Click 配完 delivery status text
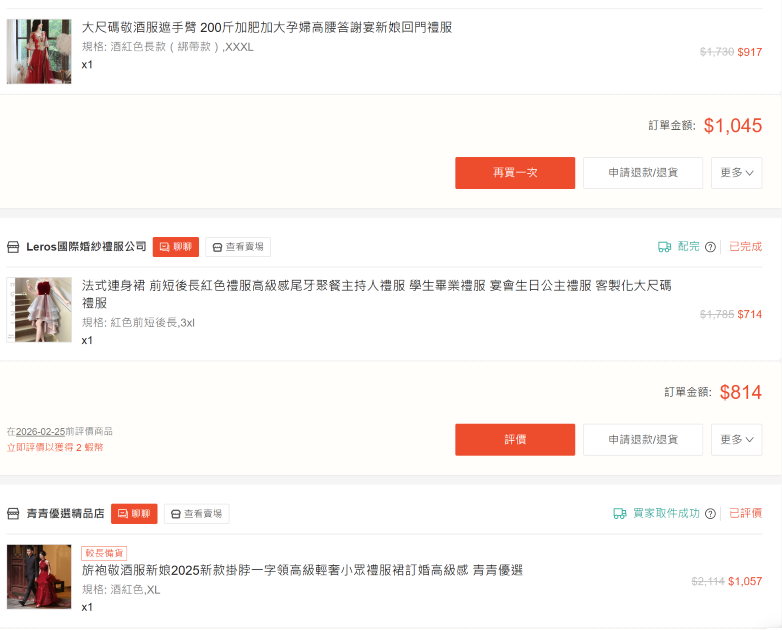 tap(689, 246)
